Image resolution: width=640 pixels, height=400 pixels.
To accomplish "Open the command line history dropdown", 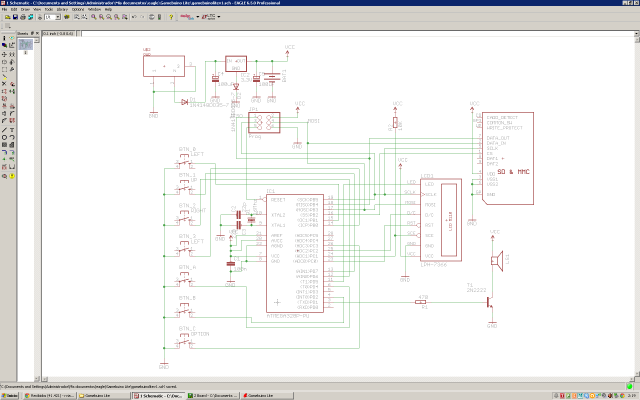I will click(637, 33).
